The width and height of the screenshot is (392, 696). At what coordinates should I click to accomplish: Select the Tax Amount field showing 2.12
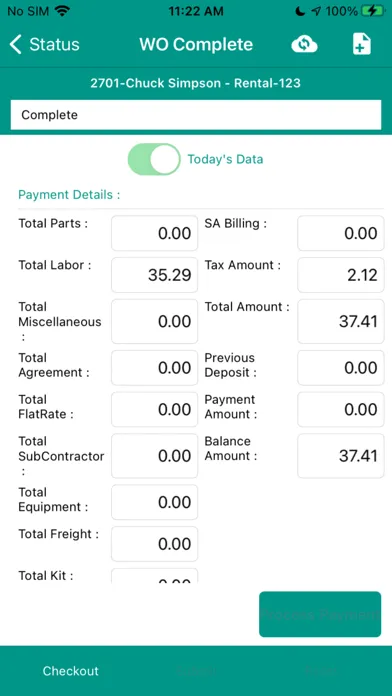point(341,275)
